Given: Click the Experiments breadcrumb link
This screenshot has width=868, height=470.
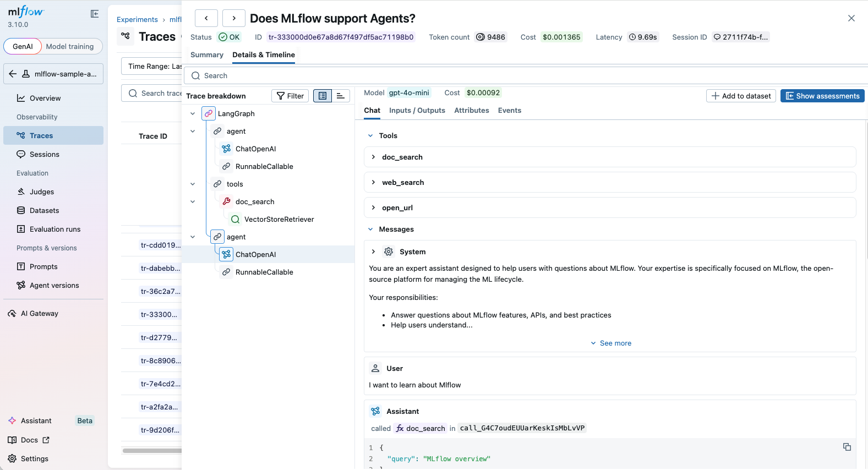Looking at the screenshot, I should [x=137, y=19].
